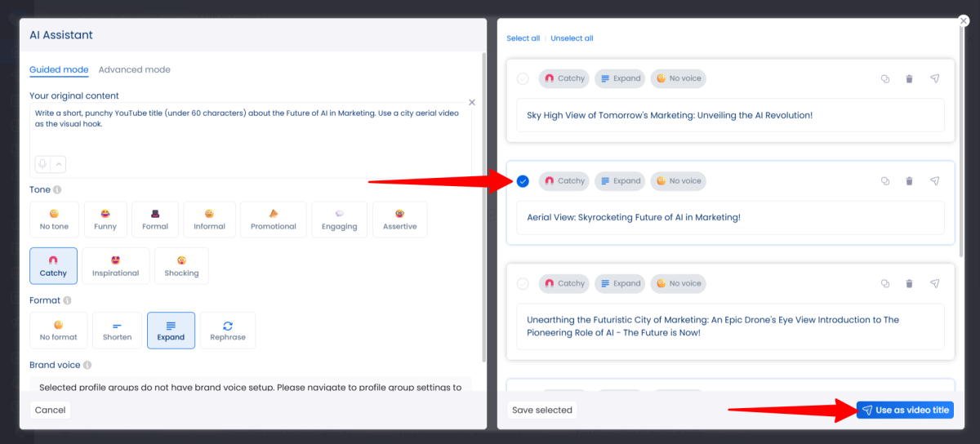Click the microphone voice input icon

click(42, 164)
